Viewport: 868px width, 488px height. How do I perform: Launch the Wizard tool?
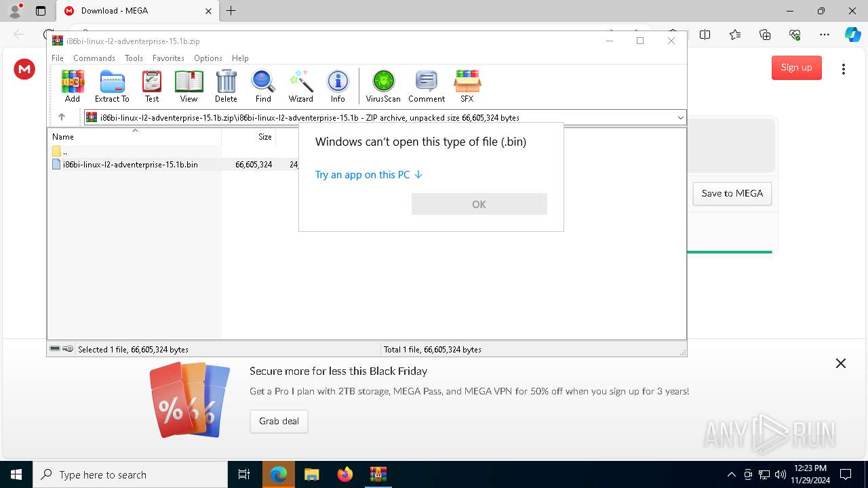[300, 86]
